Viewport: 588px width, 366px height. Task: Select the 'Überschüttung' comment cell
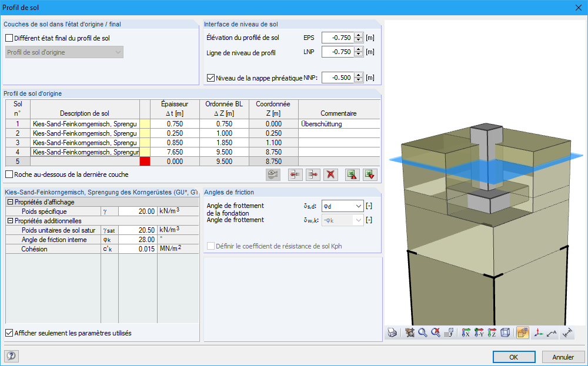click(339, 124)
